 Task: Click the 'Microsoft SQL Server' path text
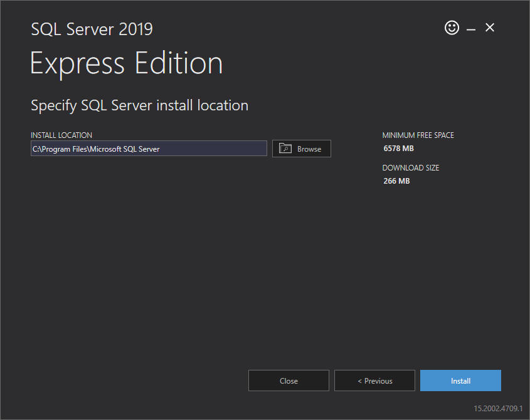tap(124, 149)
